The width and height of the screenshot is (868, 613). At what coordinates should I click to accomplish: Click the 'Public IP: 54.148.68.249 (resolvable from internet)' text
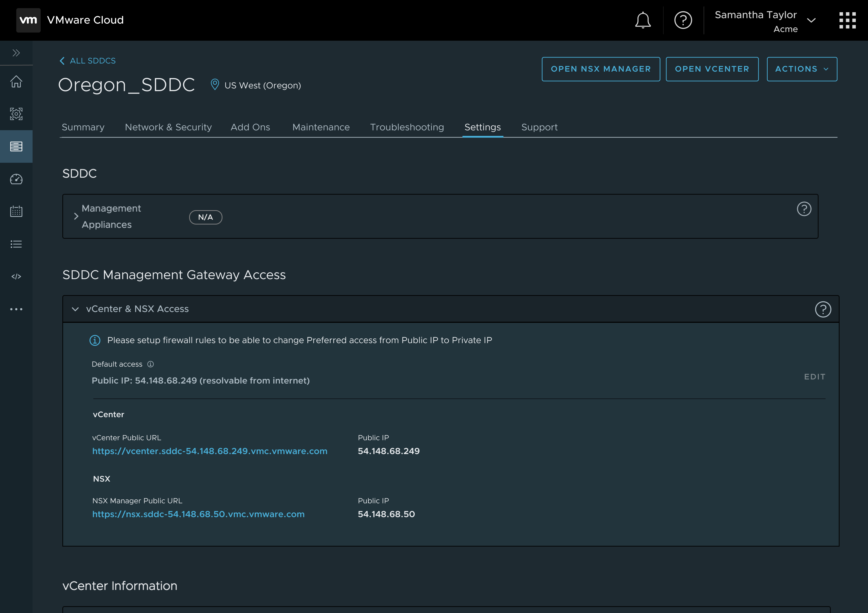click(201, 381)
